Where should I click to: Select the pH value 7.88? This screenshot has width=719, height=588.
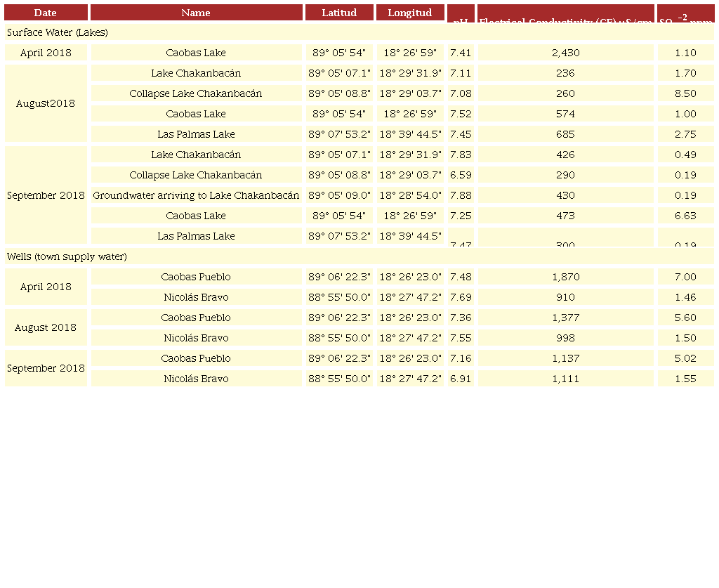[461, 195]
